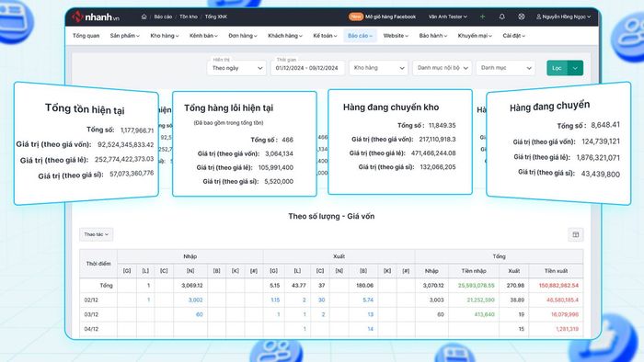This screenshot has width=644, height=362.
Task: Open the Đơn hàng menu
Action: [x=243, y=36]
